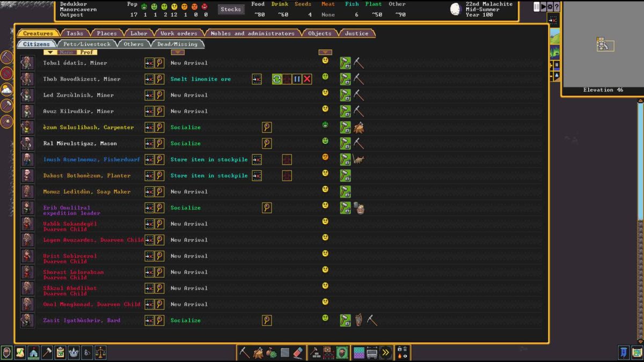
Task: Open the help question mark
Action: pos(557,7)
